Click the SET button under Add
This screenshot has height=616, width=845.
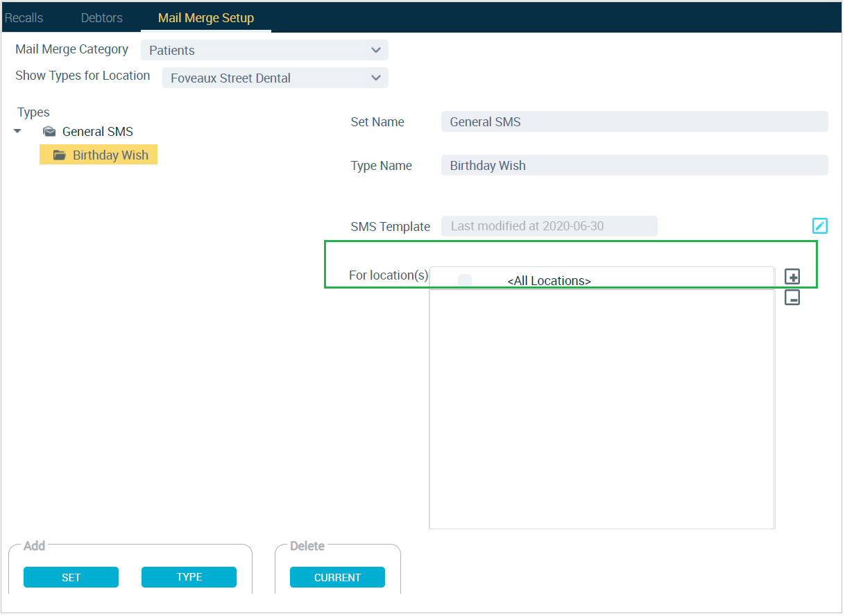click(71, 577)
